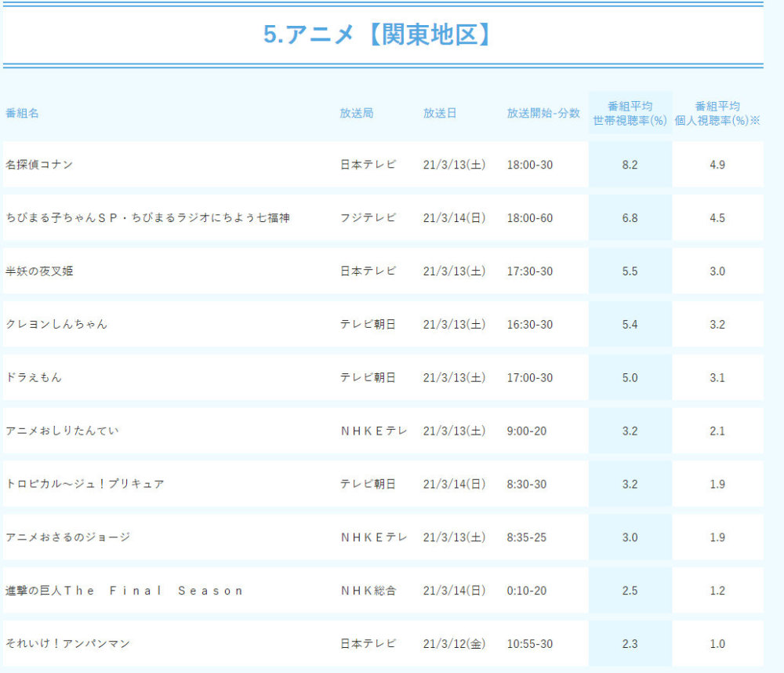Click the time slot 0:10-20
The height and width of the screenshot is (673, 784).
pyautogui.click(x=527, y=591)
